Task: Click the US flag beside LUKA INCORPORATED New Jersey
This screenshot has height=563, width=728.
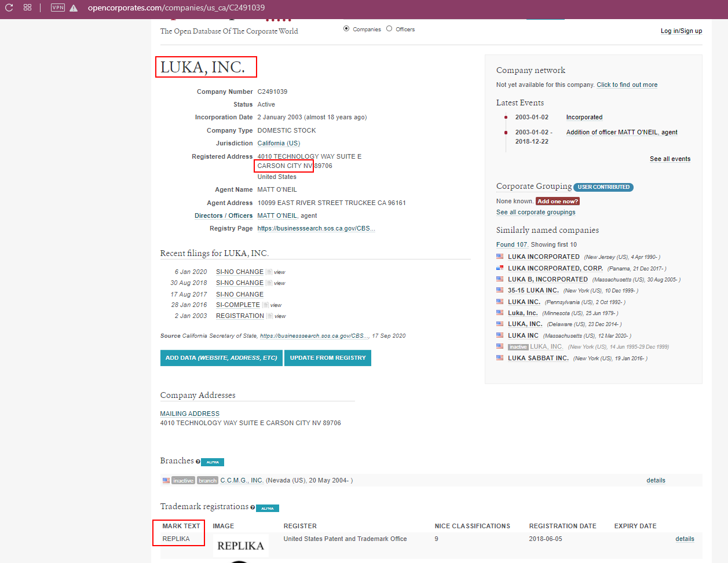Action: 500,257
